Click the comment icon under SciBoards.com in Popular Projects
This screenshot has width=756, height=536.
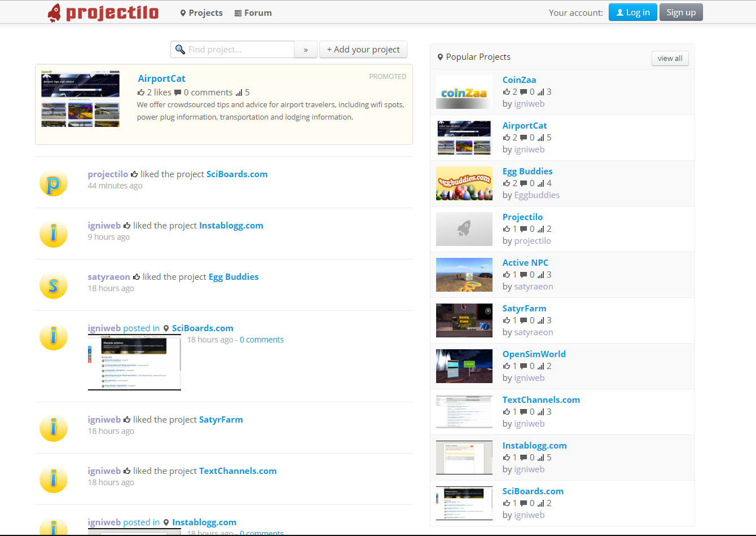[524, 503]
